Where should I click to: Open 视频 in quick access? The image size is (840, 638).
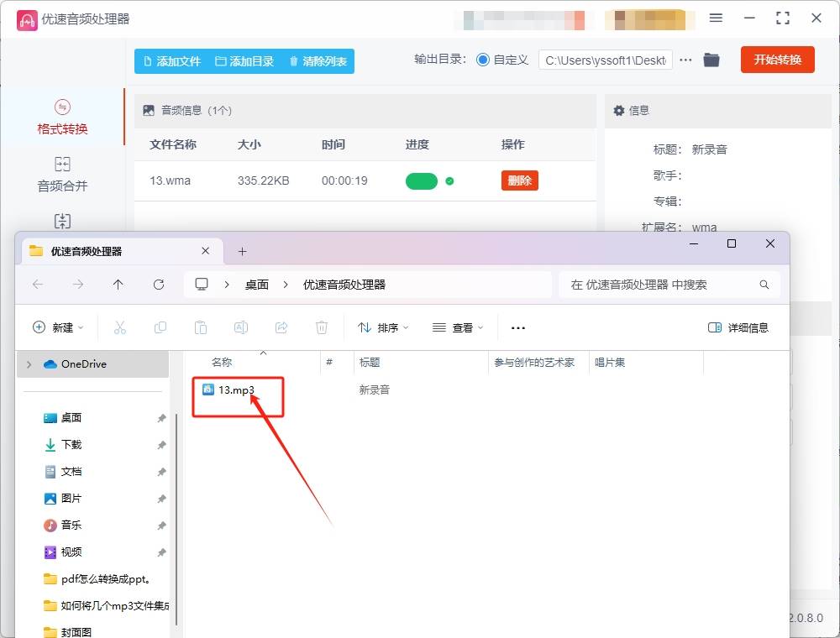tap(71, 552)
